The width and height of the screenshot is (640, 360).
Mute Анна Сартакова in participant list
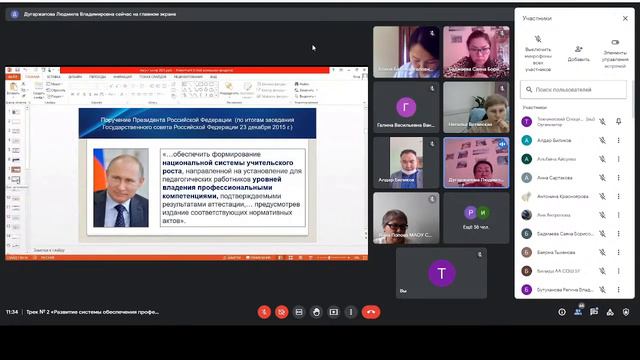click(x=602, y=178)
